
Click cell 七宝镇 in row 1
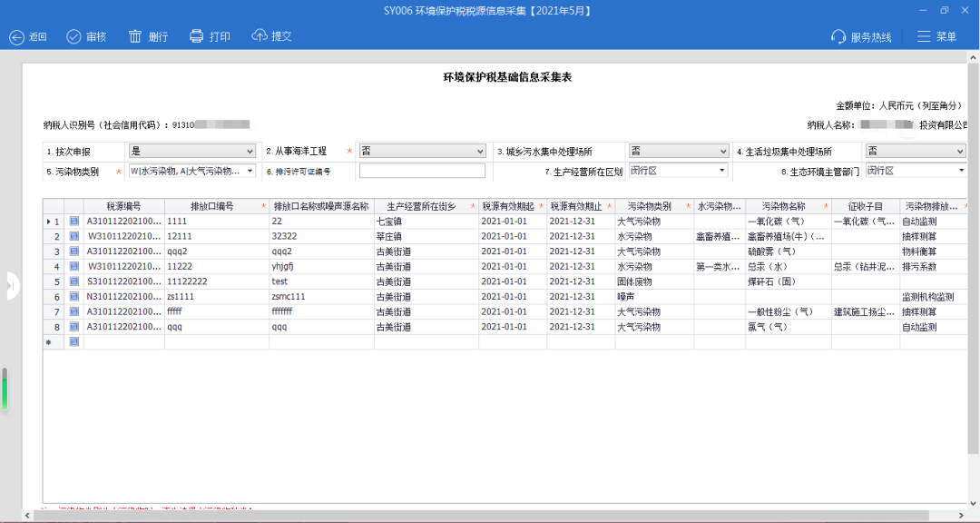pos(426,221)
